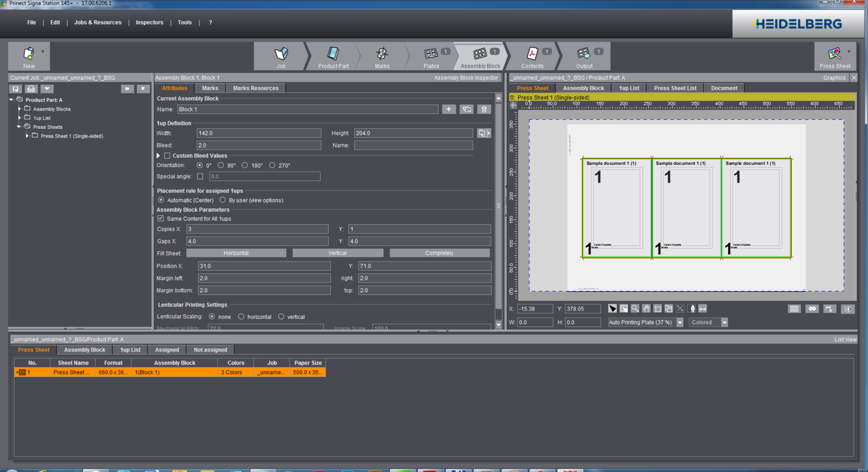Switch to the Marks Resources tab
The height and width of the screenshot is (472, 868).
pos(255,89)
